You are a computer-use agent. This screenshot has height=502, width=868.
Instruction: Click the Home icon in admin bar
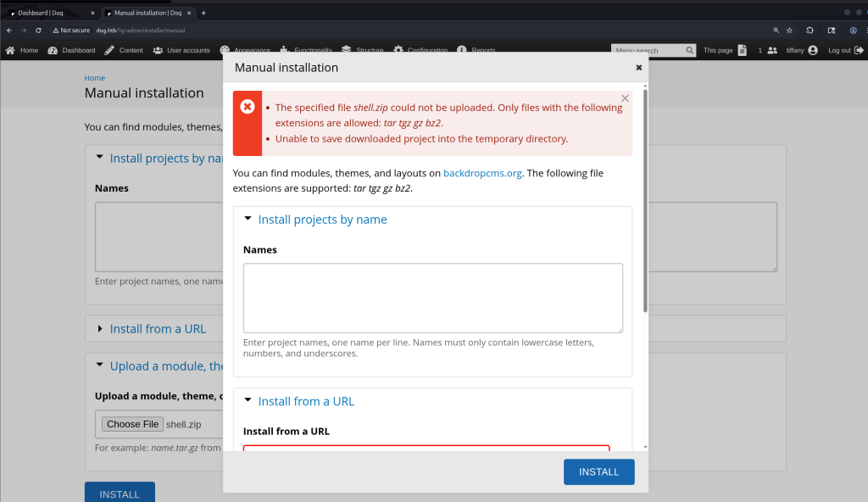[x=10, y=51]
